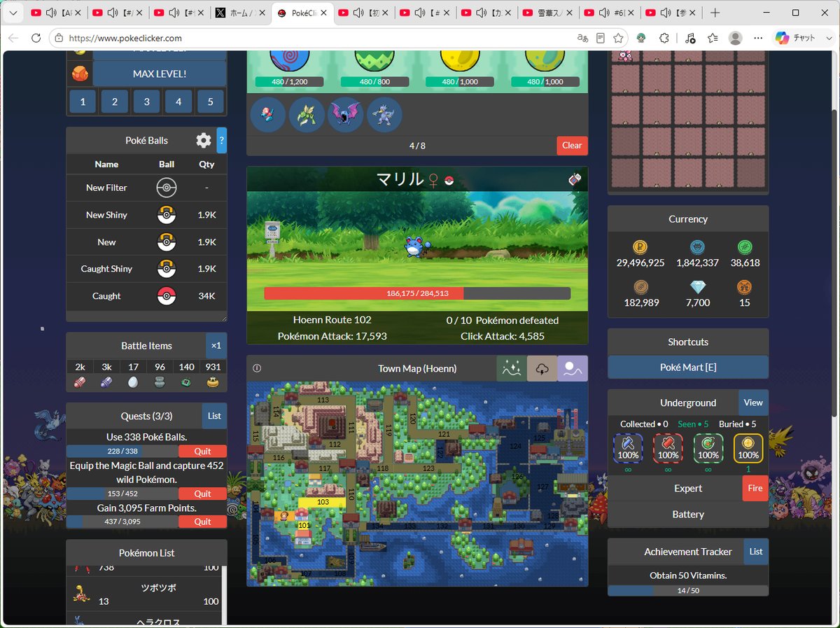Open the browser tab search chevron
The width and height of the screenshot is (840, 628).
(x=13, y=13)
